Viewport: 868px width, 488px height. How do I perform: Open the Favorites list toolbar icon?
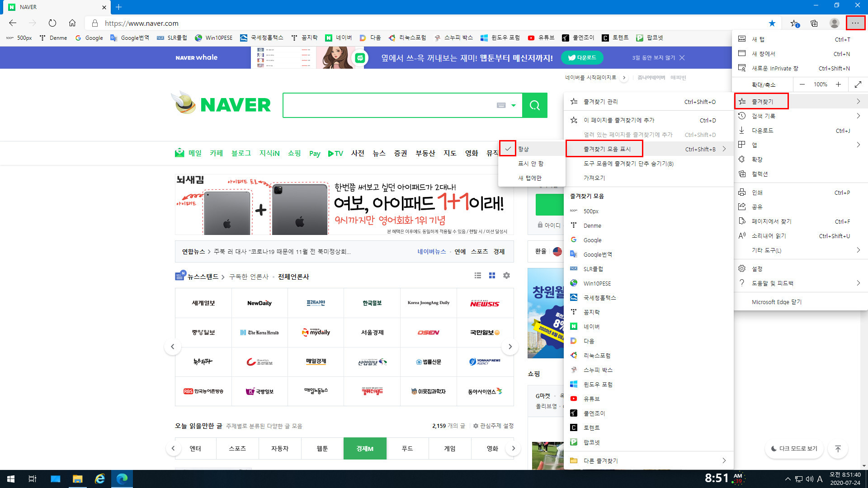[x=794, y=23]
